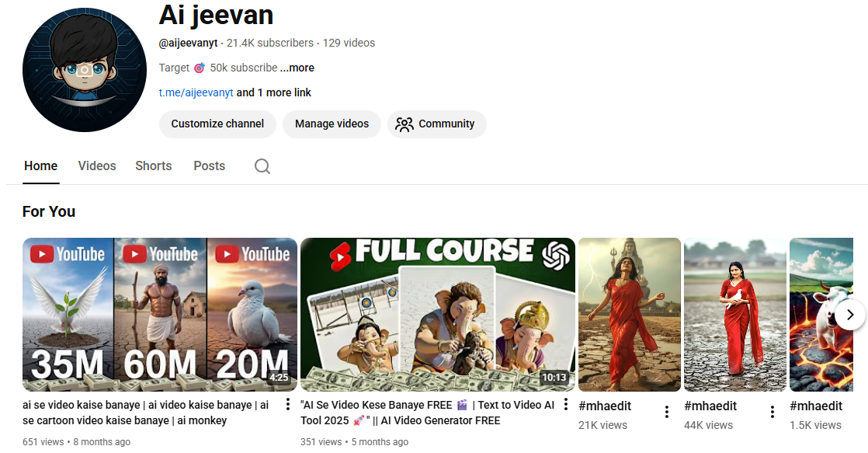This screenshot has height=453, width=868.
Task: Open the Posts tab
Action: tap(209, 166)
